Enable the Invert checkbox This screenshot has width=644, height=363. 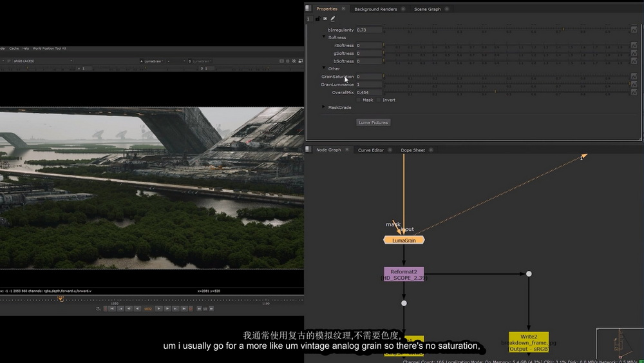379,100
